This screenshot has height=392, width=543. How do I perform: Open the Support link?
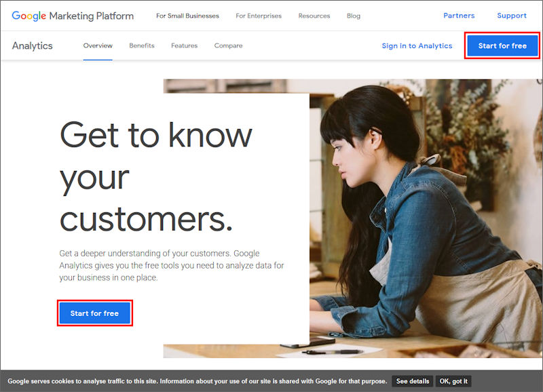(512, 16)
